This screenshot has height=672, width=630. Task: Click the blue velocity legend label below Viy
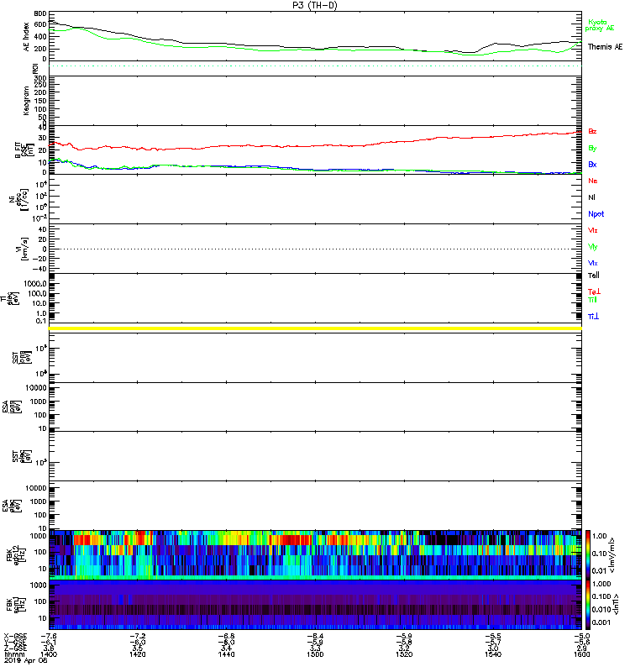pyautogui.click(x=592, y=263)
